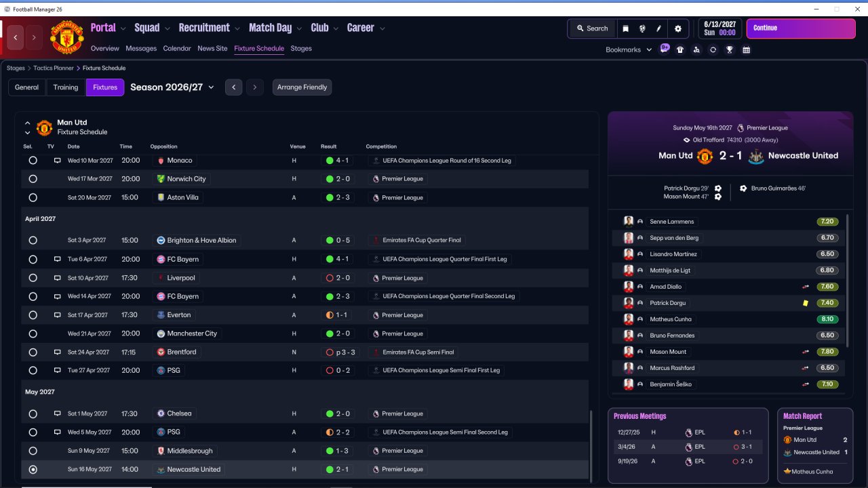The image size is (868, 488).
Task: Open the Calendar sub-tab
Action: pyautogui.click(x=177, y=49)
